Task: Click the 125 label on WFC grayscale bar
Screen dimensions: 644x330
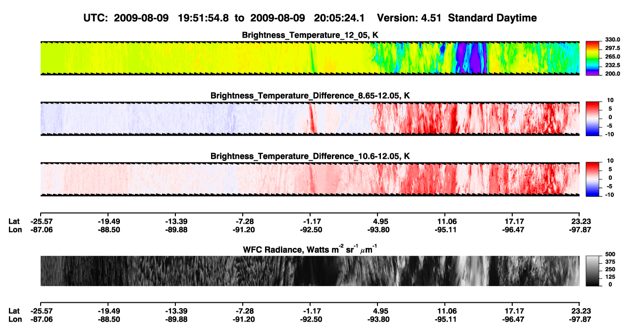Action: point(610,277)
